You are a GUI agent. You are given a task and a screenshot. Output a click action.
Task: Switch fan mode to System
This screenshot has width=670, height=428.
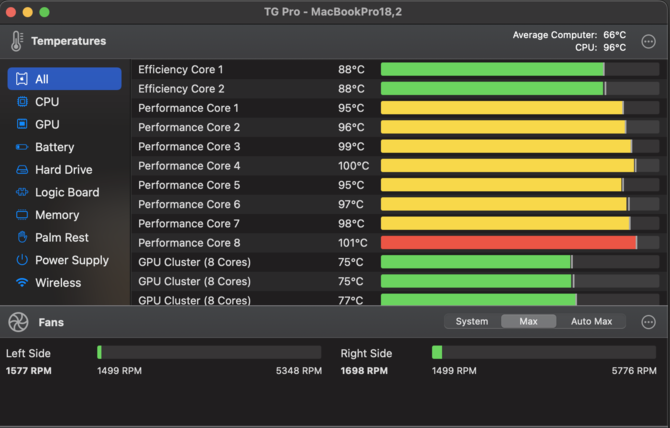[472, 321]
